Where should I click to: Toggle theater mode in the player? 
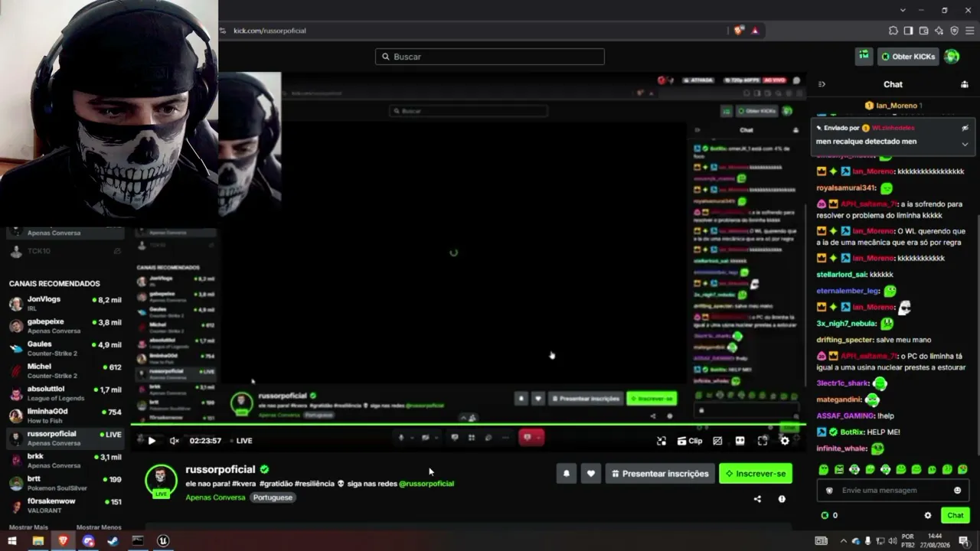point(740,441)
